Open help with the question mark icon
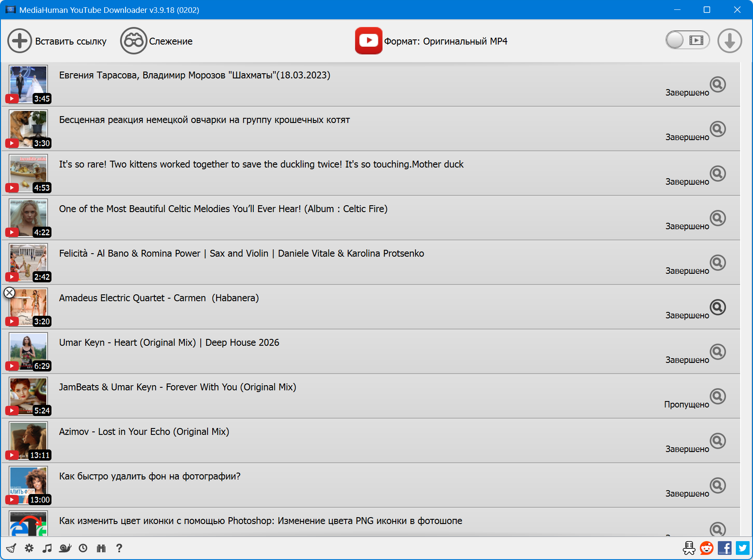 click(119, 548)
